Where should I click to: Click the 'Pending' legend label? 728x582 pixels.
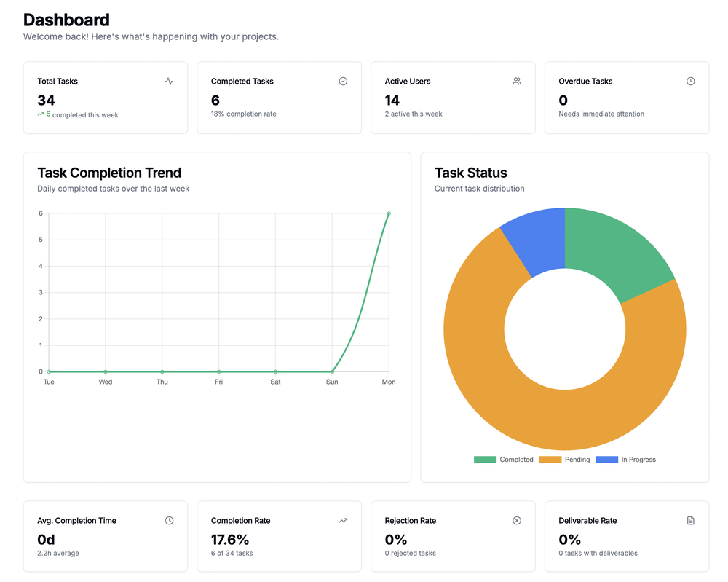tap(577, 460)
